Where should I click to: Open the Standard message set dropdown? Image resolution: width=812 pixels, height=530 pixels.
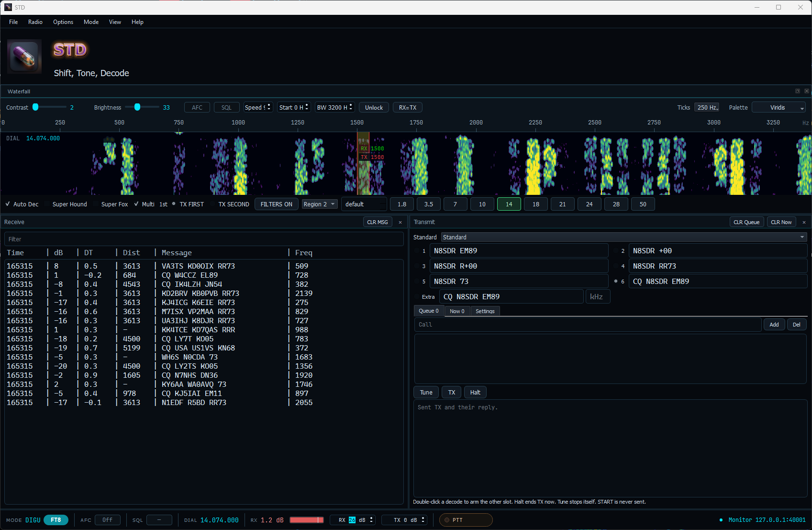click(624, 237)
